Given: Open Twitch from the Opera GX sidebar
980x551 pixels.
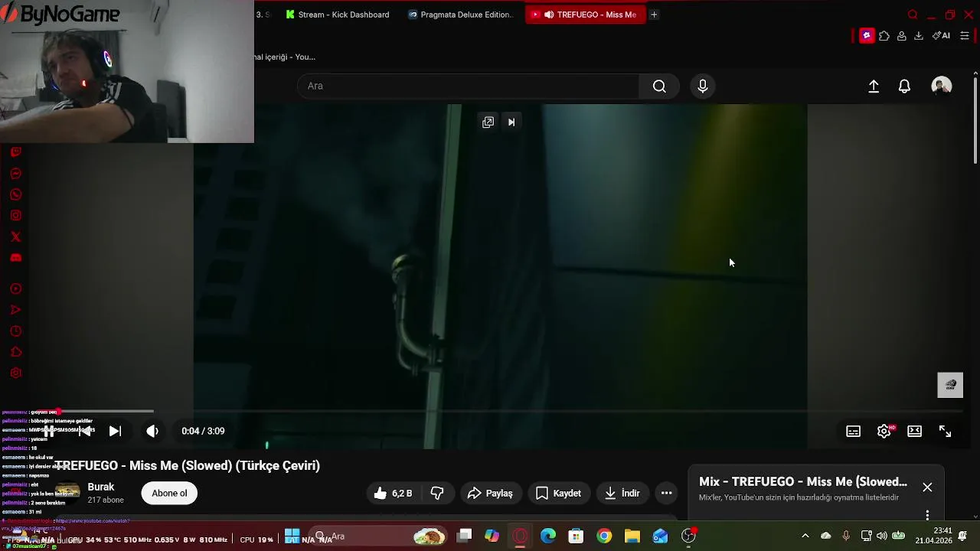Looking at the screenshot, I should tap(15, 152).
